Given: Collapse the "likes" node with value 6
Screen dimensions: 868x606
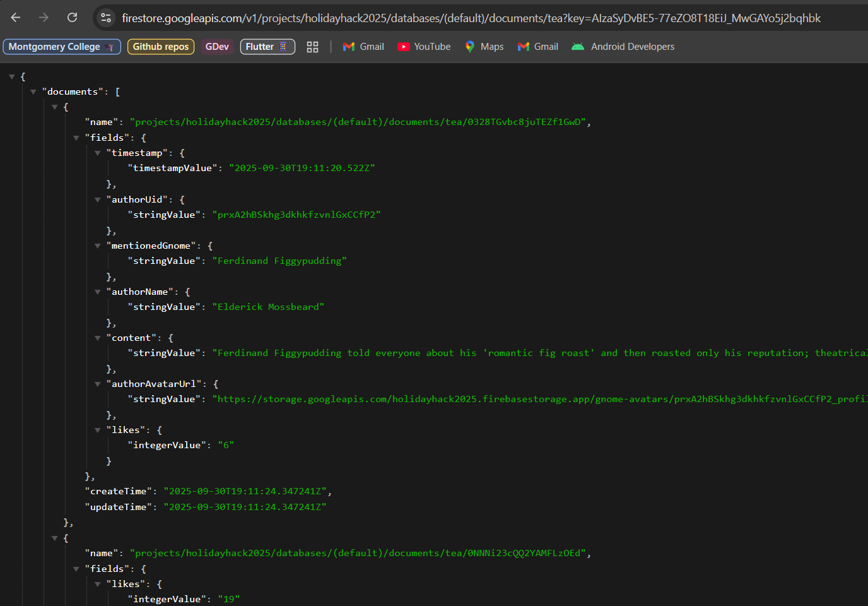Looking at the screenshot, I should [x=98, y=430].
